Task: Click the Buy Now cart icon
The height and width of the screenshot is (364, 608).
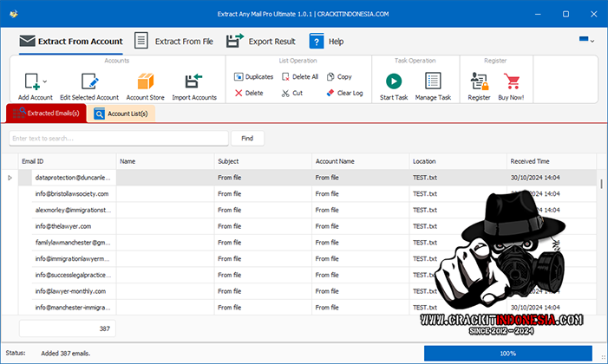Action: [x=511, y=81]
